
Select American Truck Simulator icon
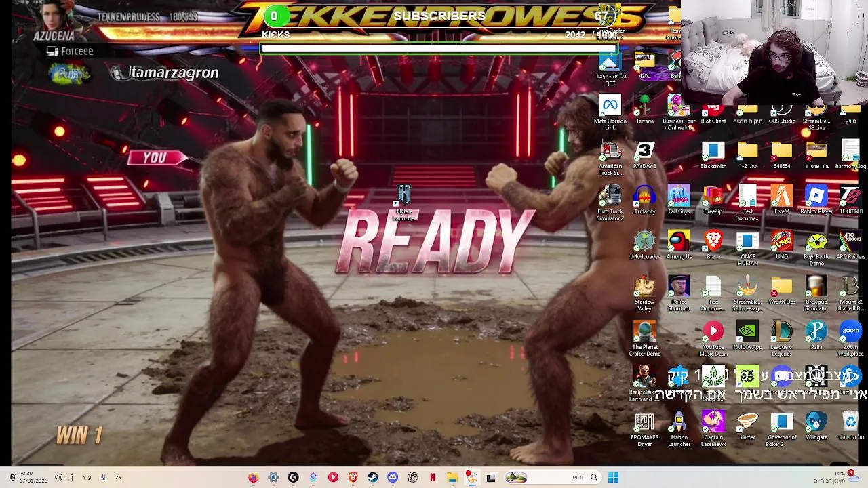[x=610, y=159]
